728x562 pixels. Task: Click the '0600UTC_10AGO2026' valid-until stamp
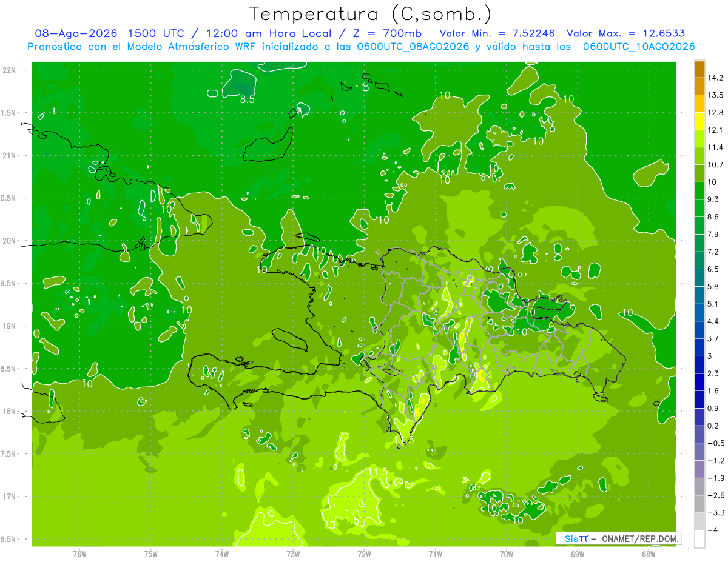click(x=639, y=47)
